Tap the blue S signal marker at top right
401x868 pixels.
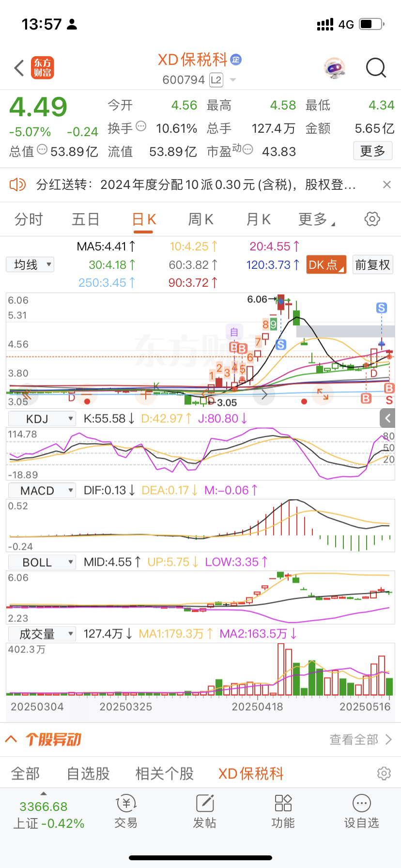click(382, 308)
